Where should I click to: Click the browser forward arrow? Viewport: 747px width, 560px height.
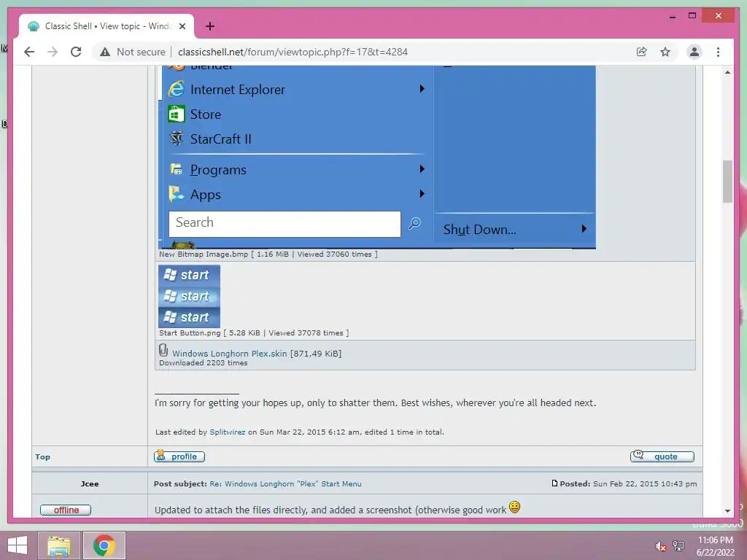pos(53,52)
